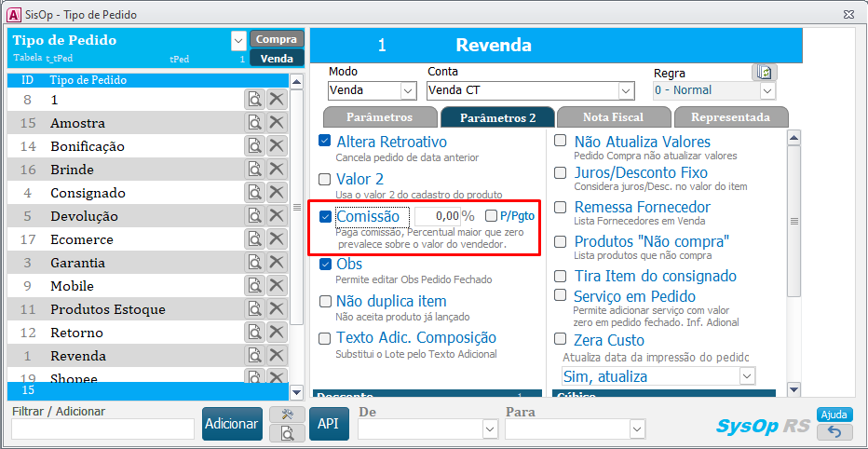Click the API button
Viewport: 868px width, 449px height.
point(327,423)
